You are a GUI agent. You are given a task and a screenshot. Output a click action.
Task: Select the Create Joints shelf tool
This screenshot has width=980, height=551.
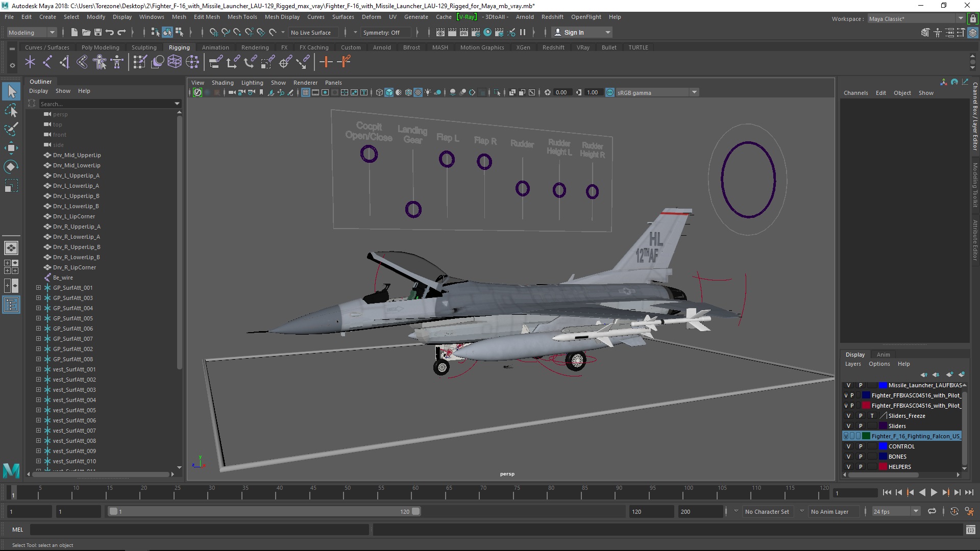point(47,62)
